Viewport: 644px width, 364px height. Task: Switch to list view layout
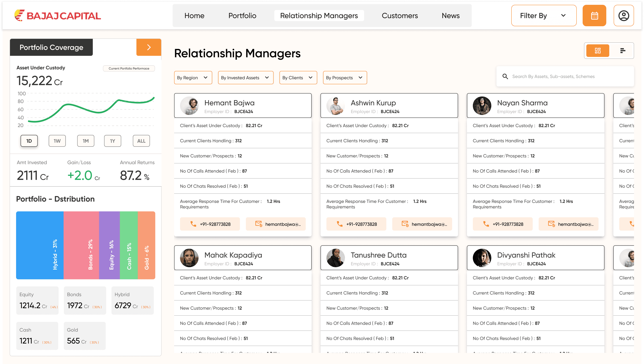pyautogui.click(x=623, y=51)
